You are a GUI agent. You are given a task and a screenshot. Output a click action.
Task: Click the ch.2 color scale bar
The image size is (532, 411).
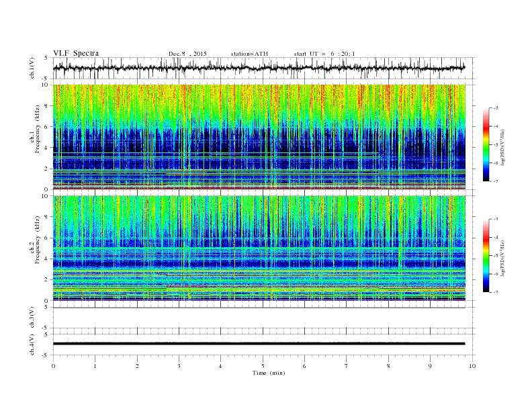(486, 256)
